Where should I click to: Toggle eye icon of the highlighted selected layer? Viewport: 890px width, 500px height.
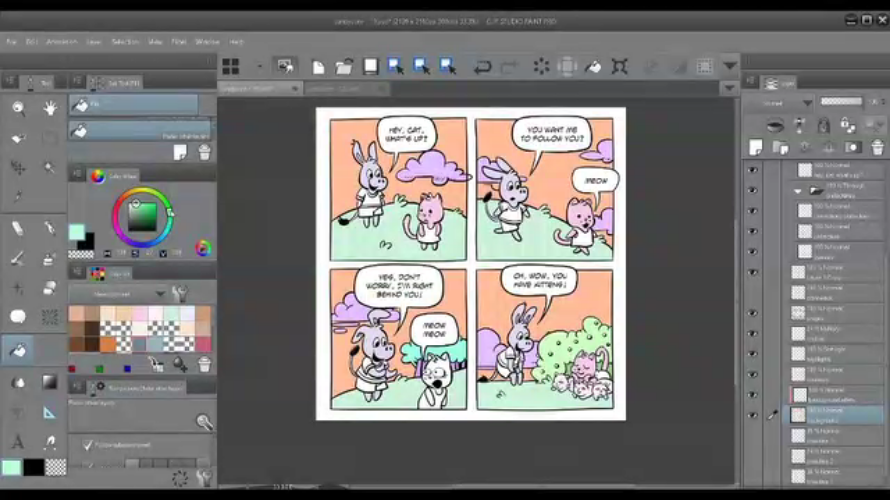coord(753,415)
